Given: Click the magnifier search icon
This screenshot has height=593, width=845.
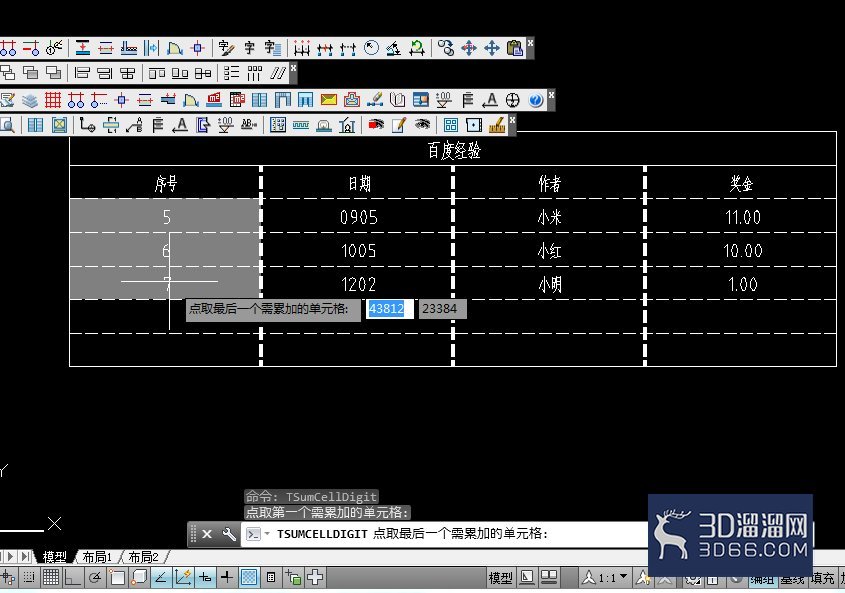Looking at the screenshot, I should tap(7, 125).
